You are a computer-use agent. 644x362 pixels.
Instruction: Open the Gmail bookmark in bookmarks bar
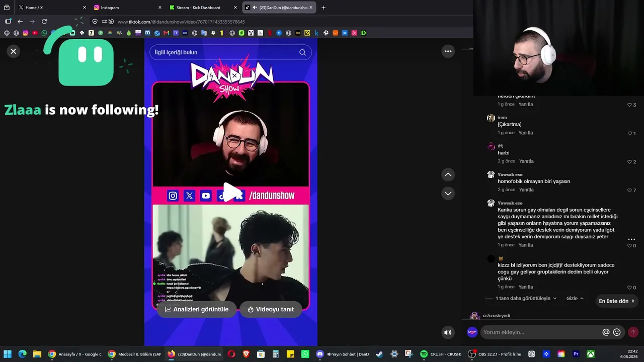pos(166,33)
